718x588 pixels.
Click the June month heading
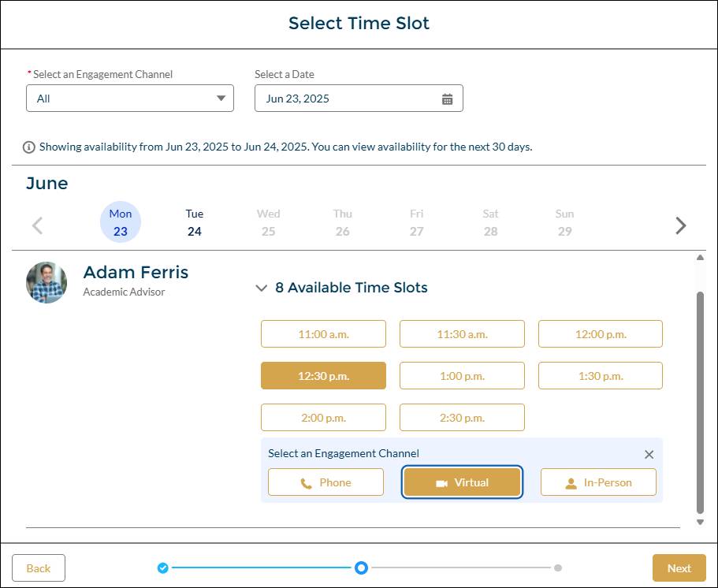tap(47, 183)
